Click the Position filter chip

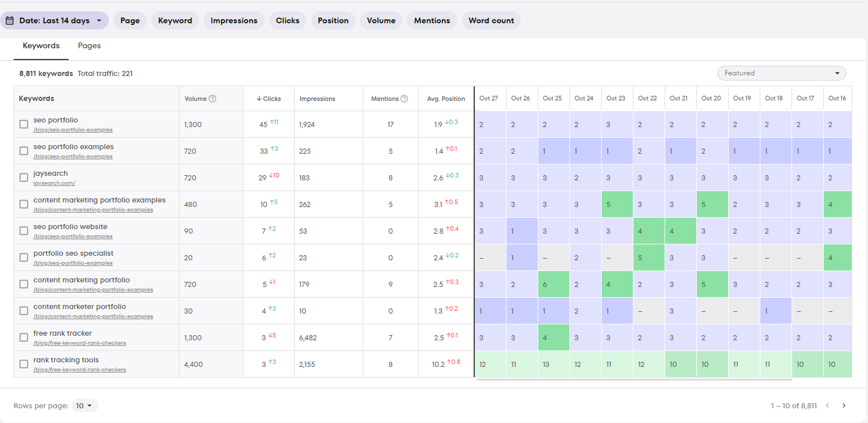click(x=333, y=20)
